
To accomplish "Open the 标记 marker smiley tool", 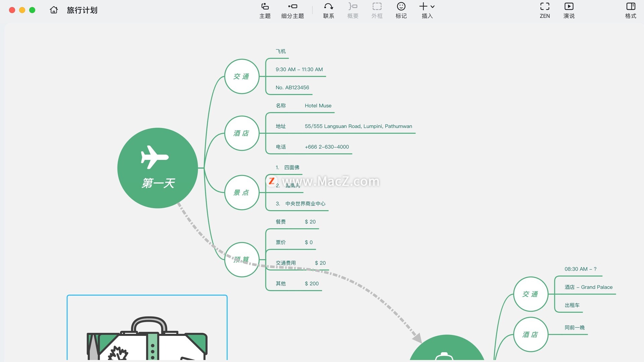I will coord(401,10).
